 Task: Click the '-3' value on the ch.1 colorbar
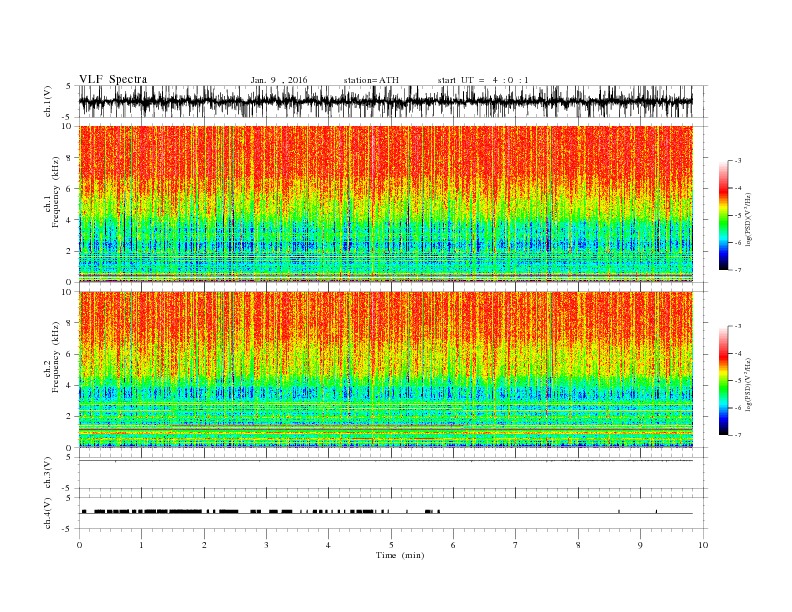coord(737,161)
